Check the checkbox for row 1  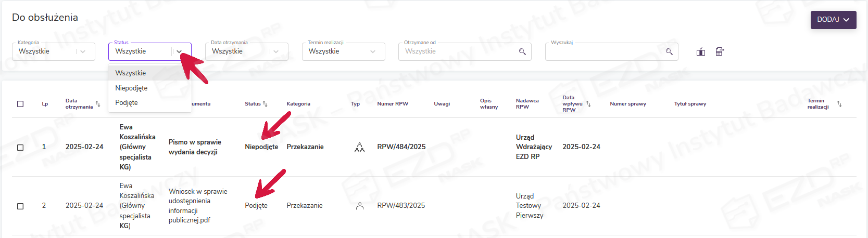(20, 147)
